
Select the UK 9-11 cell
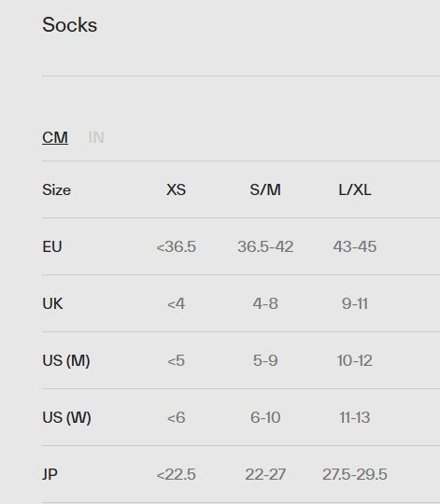point(355,303)
